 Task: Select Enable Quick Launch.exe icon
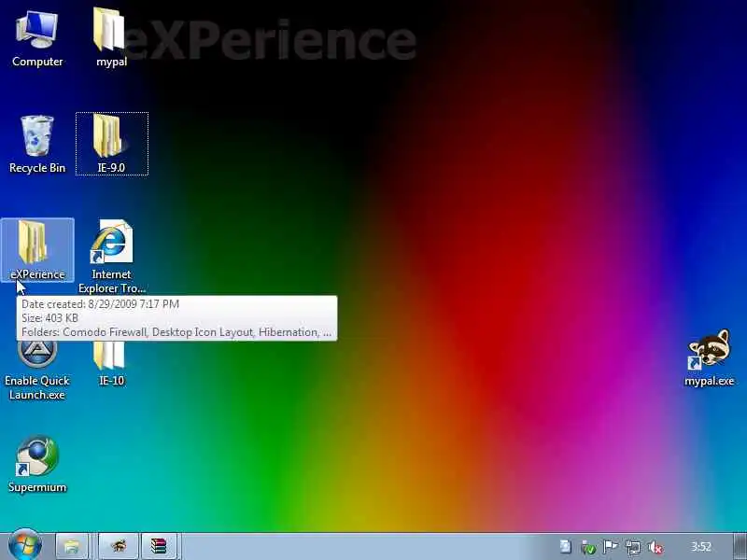pos(37,371)
